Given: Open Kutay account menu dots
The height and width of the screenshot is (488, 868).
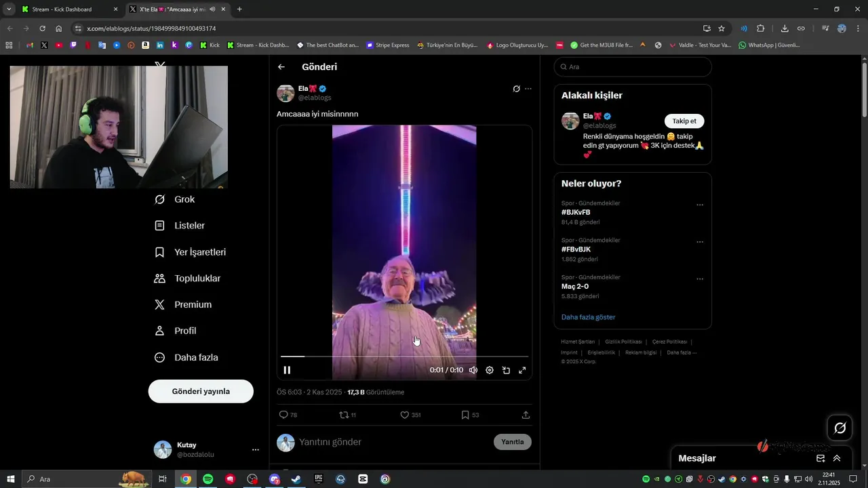Looking at the screenshot, I should (256, 450).
